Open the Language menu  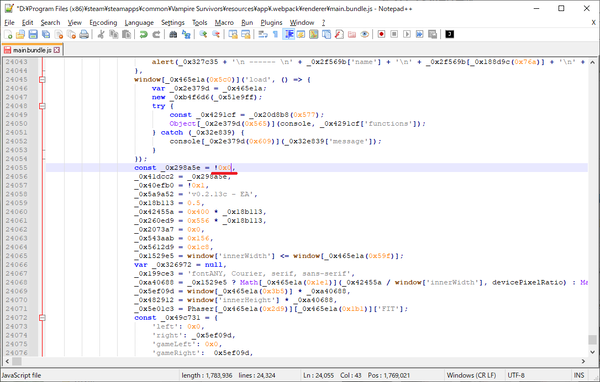(x=139, y=23)
